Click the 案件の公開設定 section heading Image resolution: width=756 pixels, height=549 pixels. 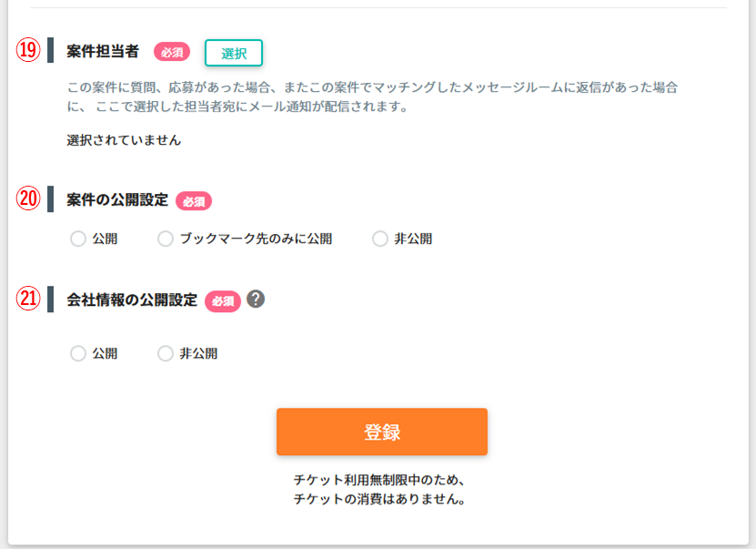point(117,199)
